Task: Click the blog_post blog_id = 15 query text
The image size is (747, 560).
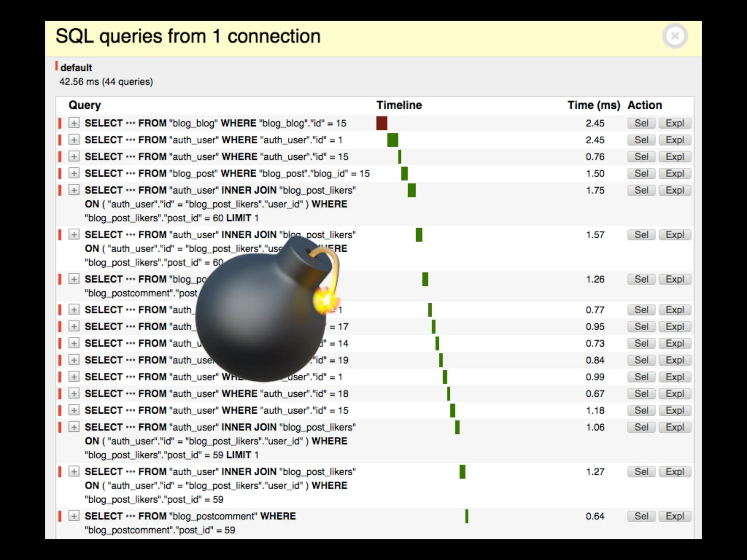Action: [x=227, y=174]
